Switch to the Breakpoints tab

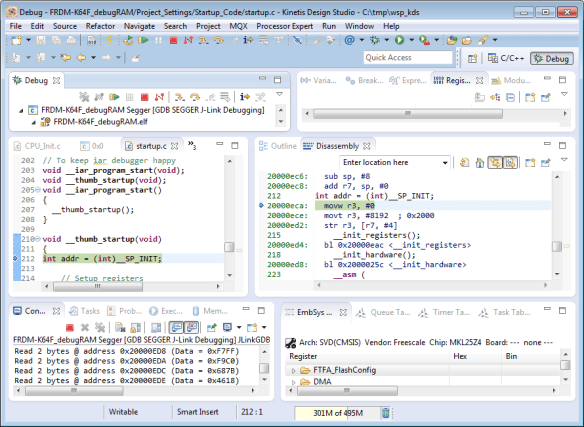[364, 80]
